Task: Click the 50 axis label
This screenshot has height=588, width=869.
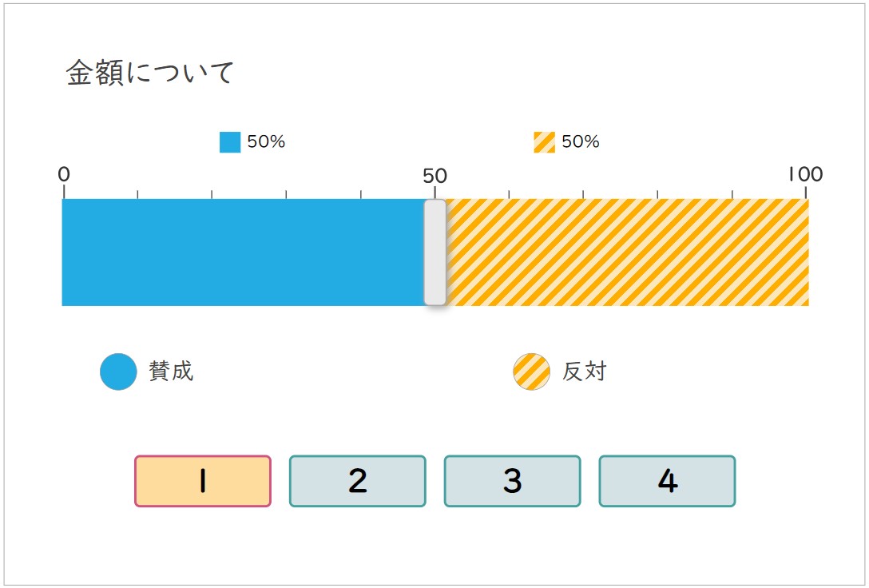Action: [x=434, y=176]
